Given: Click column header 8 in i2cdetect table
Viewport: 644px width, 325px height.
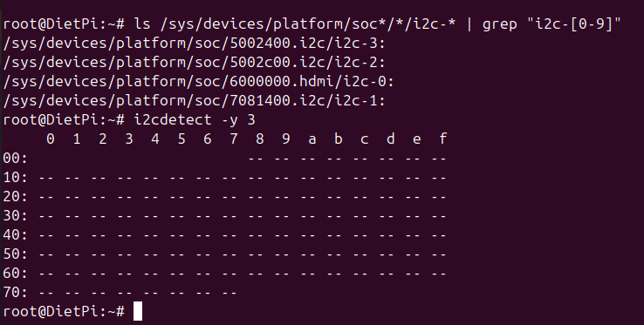Looking at the screenshot, I should click(x=259, y=139).
